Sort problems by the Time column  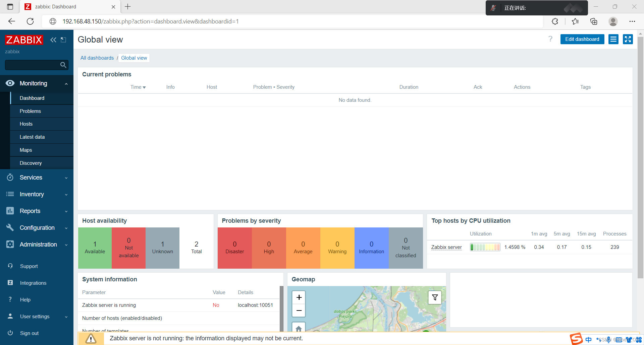(138, 87)
